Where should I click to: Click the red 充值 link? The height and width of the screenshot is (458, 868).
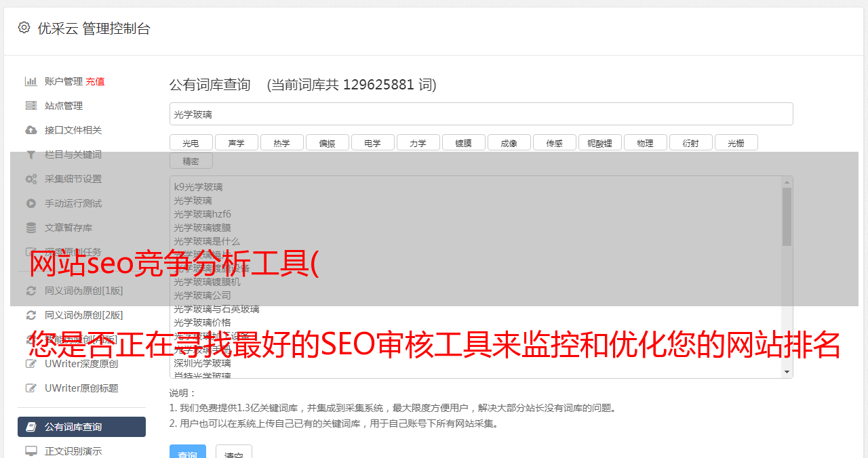(95, 81)
